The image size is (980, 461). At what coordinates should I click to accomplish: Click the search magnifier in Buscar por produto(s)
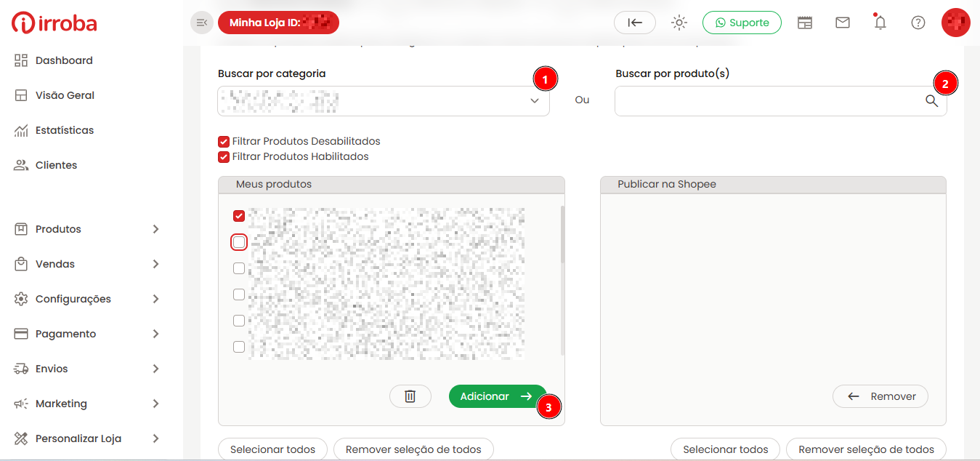(932, 101)
